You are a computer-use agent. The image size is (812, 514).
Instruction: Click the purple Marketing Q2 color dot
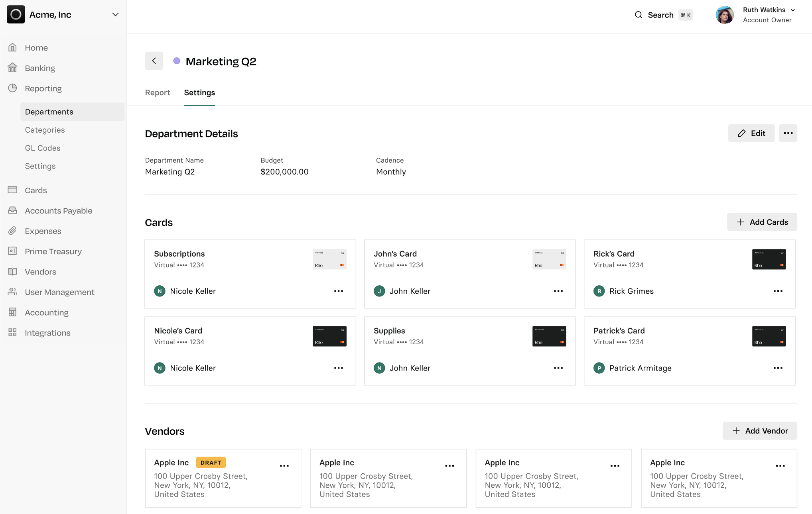point(177,61)
